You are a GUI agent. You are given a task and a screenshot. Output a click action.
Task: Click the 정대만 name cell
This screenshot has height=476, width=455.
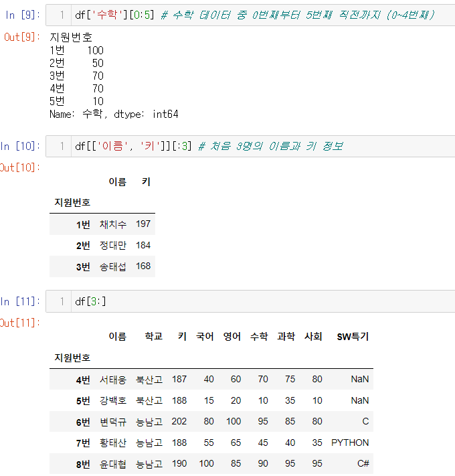[113, 245]
